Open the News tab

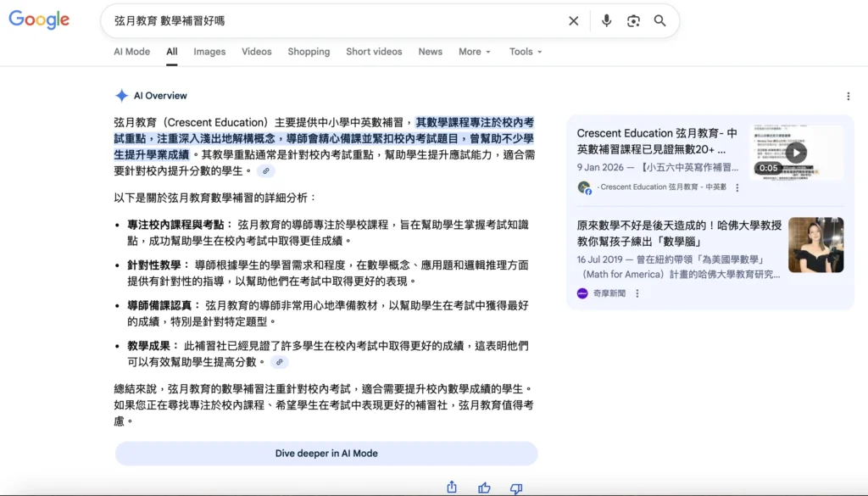click(x=430, y=52)
